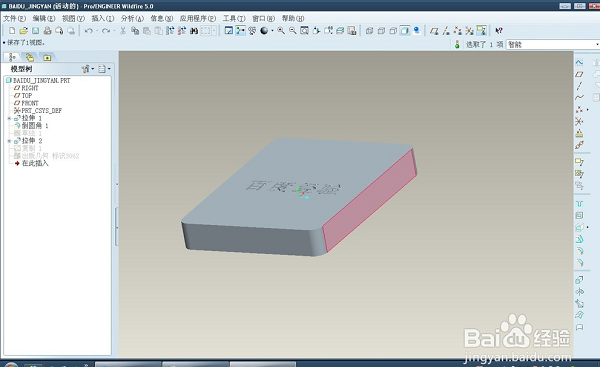The width and height of the screenshot is (600, 367).
Task: Toggle coordinate systems display
Action: (470, 31)
